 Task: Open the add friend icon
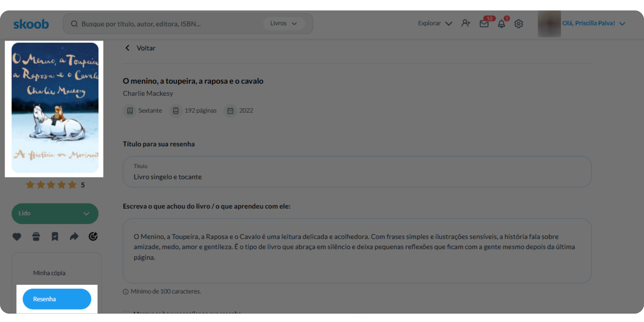(x=466, y=23)
